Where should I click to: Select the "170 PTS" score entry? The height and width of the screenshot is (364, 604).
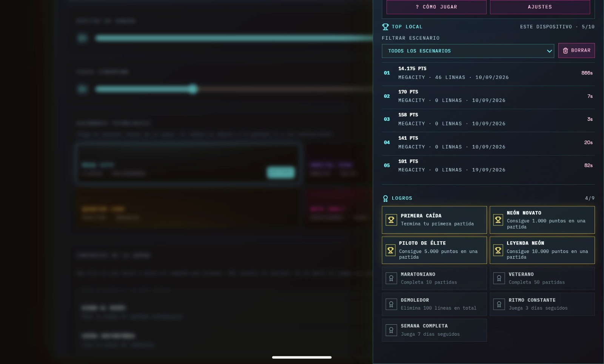pos(408,92)
